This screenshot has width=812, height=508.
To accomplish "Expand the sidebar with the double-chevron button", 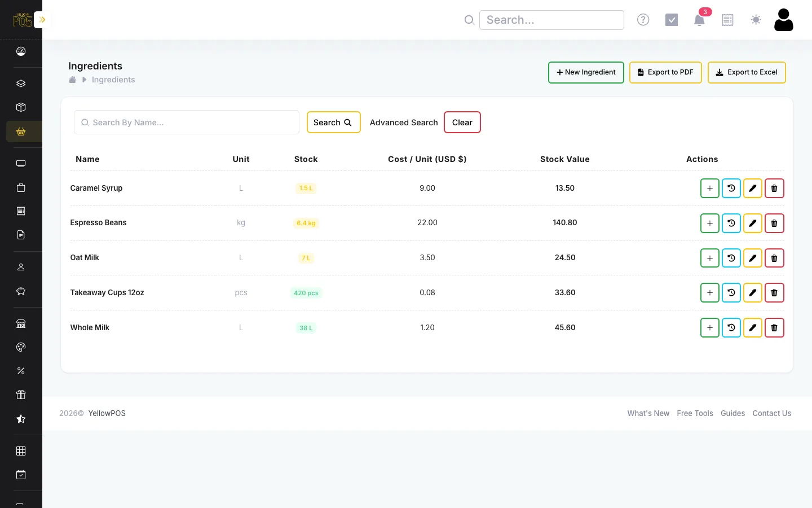I will coord(42,20).
